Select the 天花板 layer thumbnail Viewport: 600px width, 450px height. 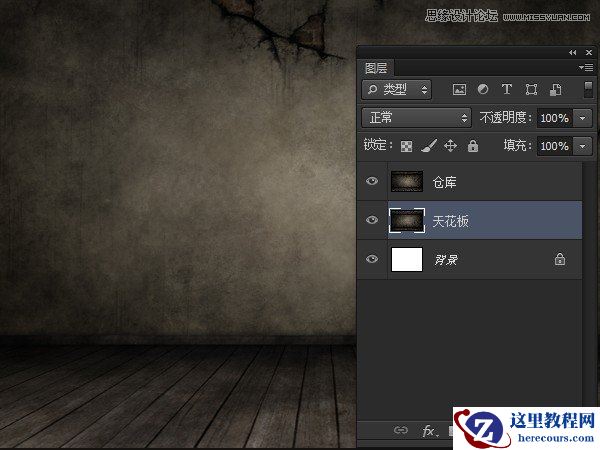(407, 220)
